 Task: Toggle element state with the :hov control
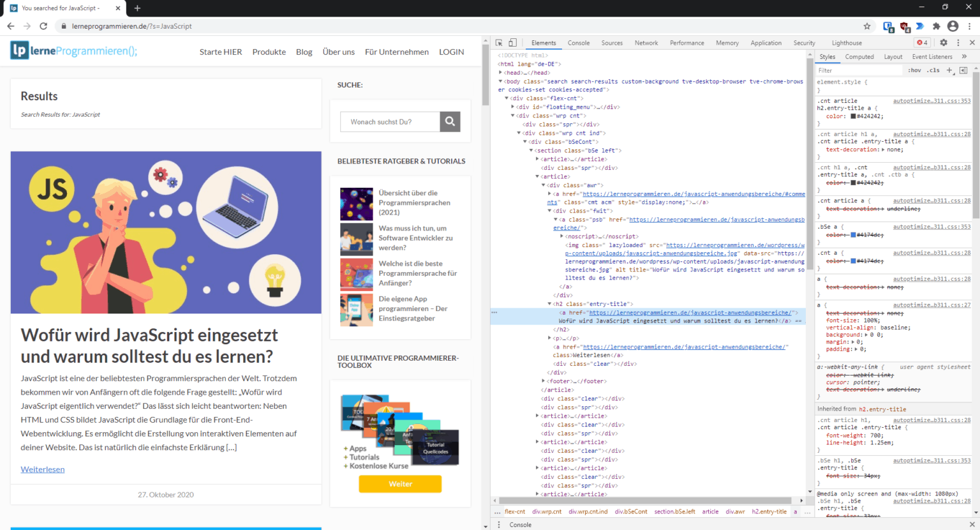pos(915,70)
